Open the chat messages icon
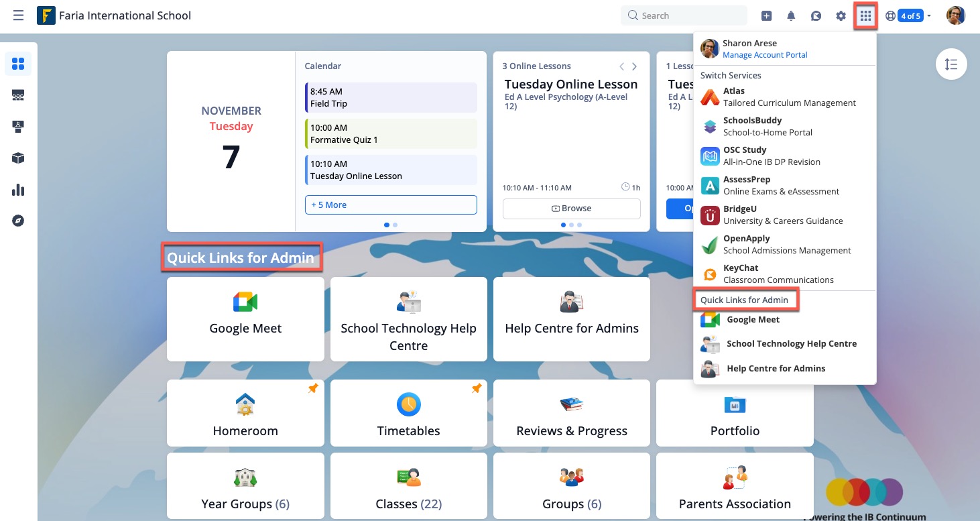980x521 pixels. click(x=816, y=16)
